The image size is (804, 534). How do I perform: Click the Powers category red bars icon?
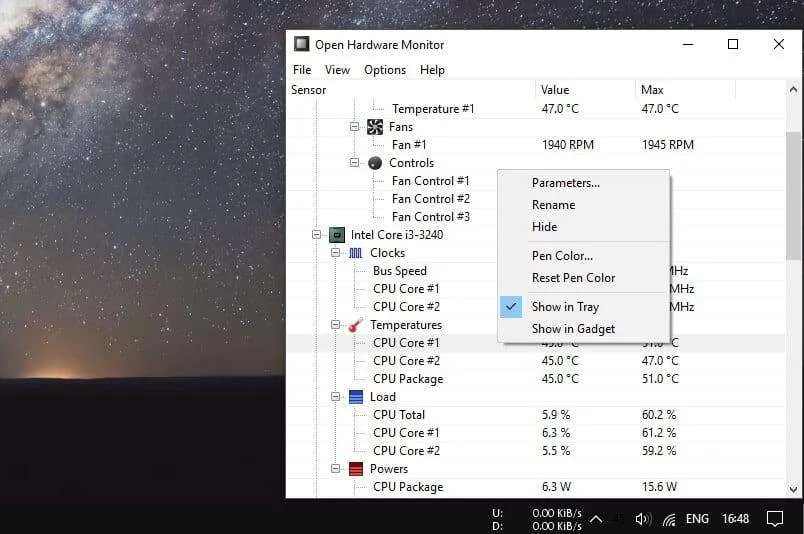pyautogui.click(x=356, y=469)
